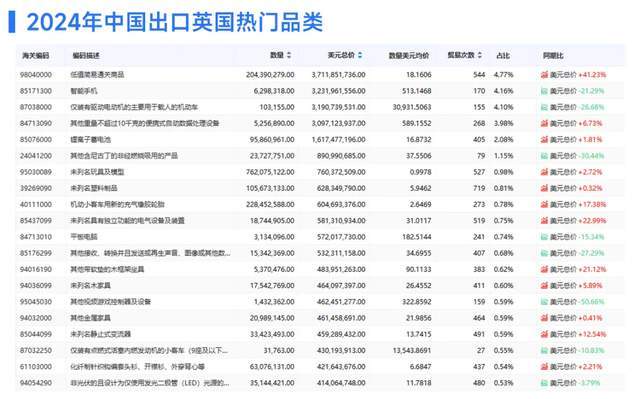Click trade count 719

pyautogui.click(x=479, y=188)
